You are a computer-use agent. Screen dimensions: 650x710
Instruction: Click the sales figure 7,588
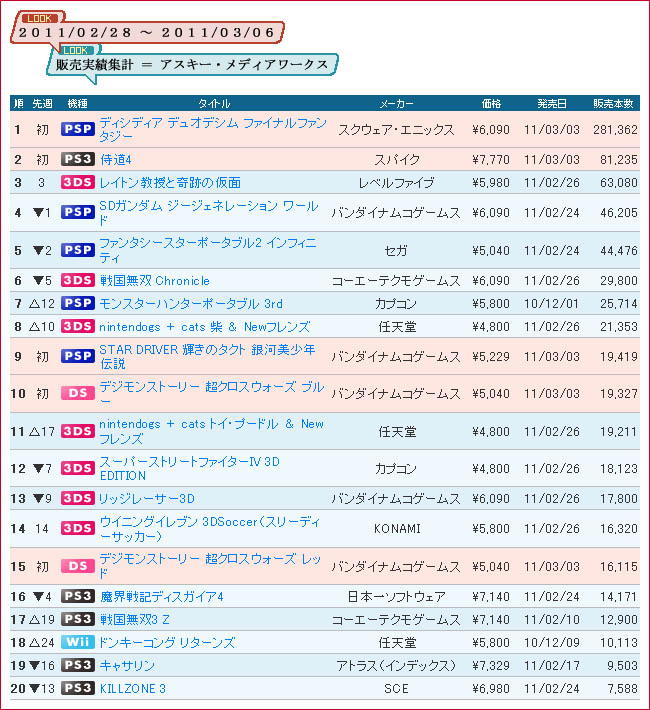tap(622, 689)
